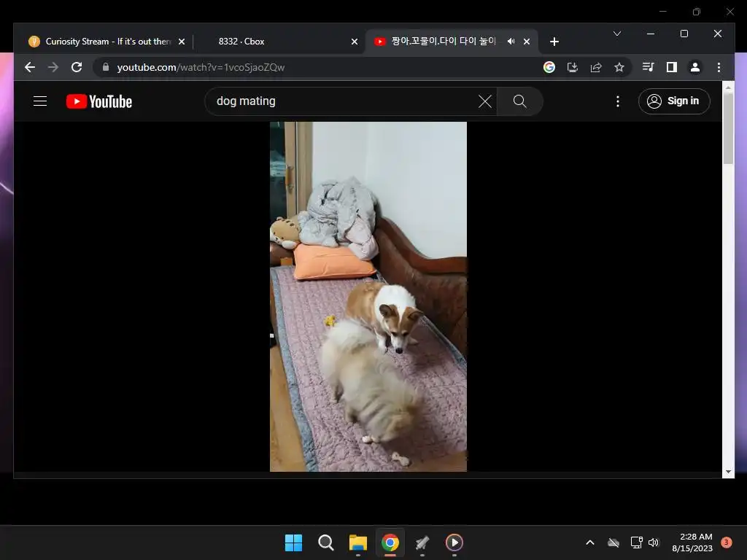Close the Curiosity Stream tab
This screenshot has width=747, height=560.
[x=182, y=42]
